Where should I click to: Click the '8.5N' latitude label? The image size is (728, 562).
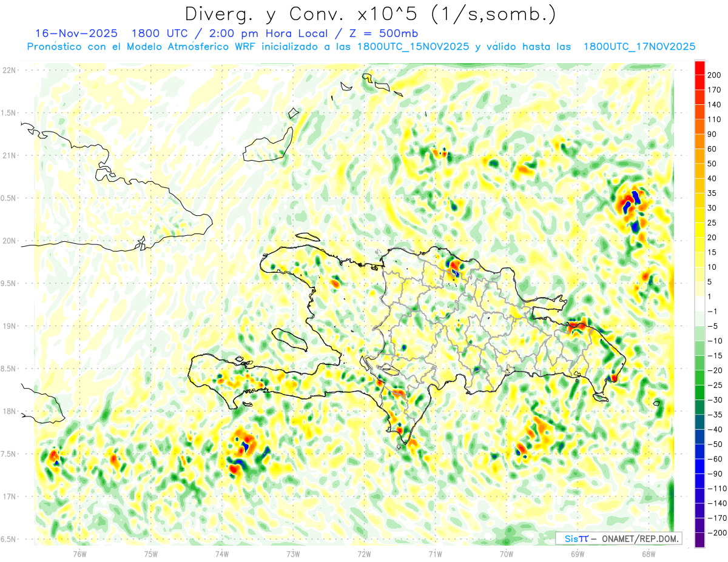point(9,369)
